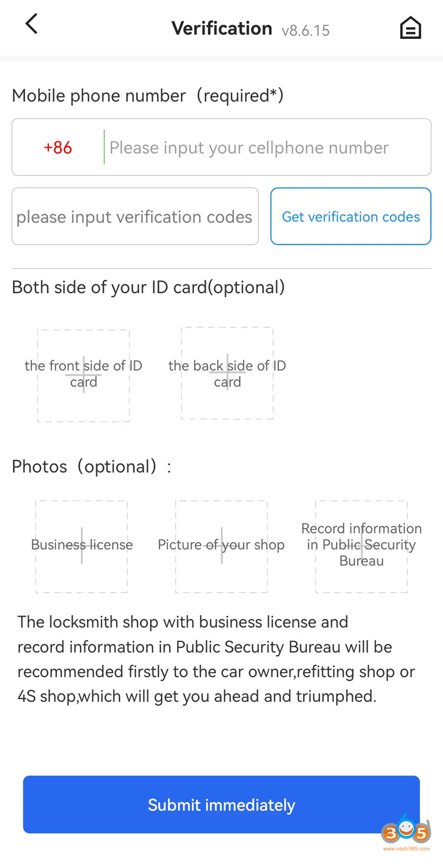Open the +86 country code selector
Viewport: 443px width, 868px height.
58,147
